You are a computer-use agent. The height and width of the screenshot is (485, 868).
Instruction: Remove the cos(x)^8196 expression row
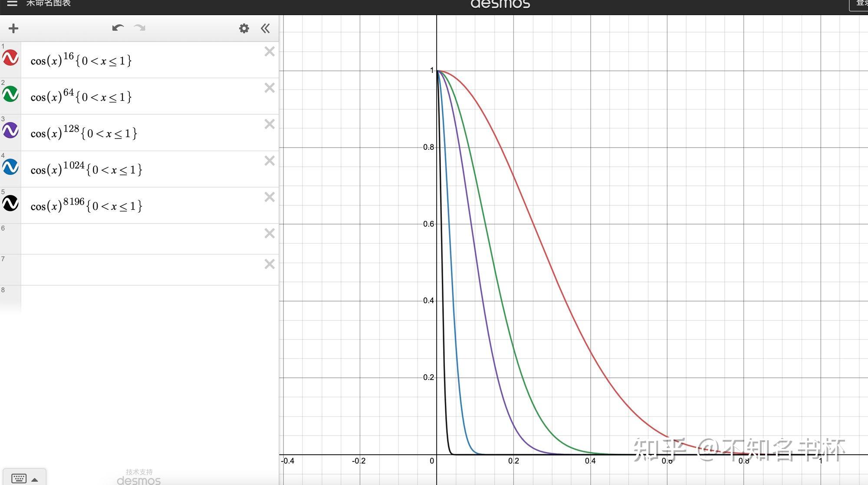tap(270, 197)
